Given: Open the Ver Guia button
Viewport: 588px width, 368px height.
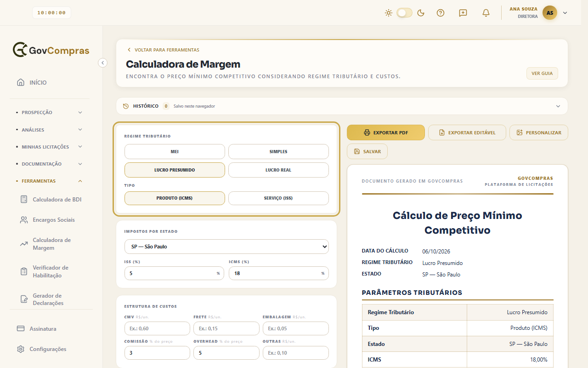Looking at the screenshot, I should pyautogui.click(x=542, y=74).
